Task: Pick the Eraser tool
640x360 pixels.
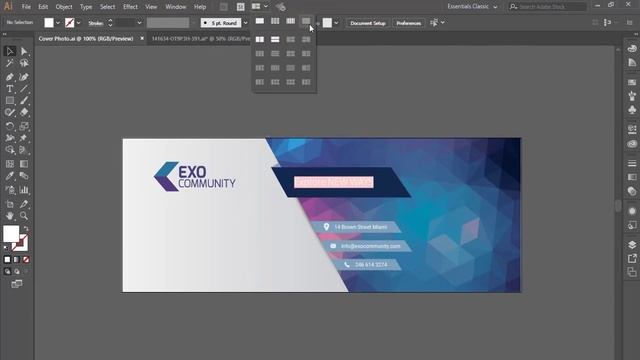Action: click(24, 112)
